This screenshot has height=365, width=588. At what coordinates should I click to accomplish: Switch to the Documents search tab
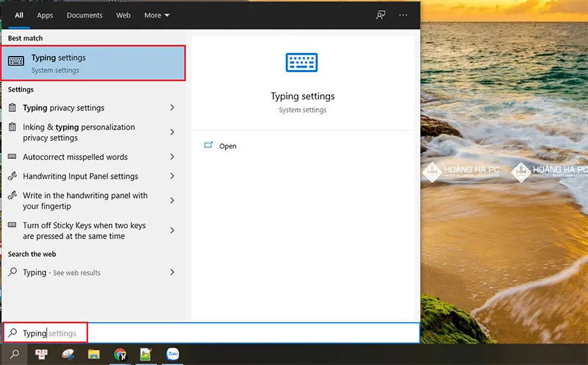click(85, 15)
